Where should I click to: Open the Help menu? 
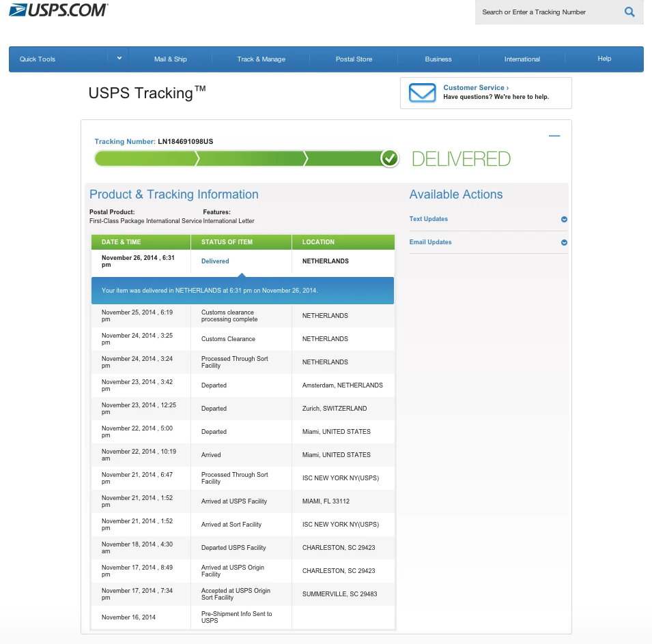(x=604, y=59)
